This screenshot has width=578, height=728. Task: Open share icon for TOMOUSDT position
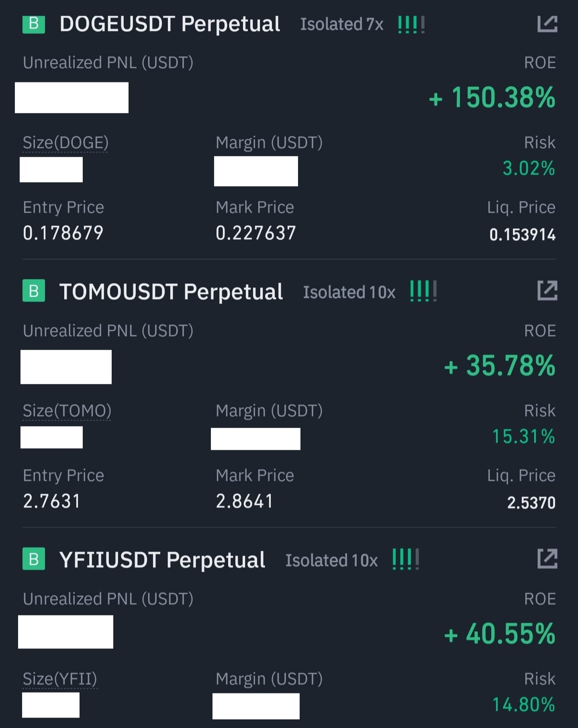[547, 291]
